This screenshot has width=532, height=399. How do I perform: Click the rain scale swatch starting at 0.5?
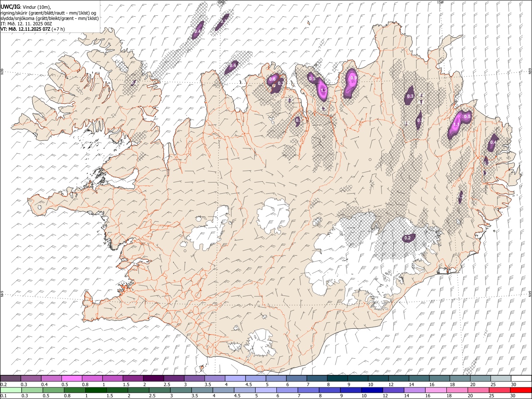[x=54, y=390]
